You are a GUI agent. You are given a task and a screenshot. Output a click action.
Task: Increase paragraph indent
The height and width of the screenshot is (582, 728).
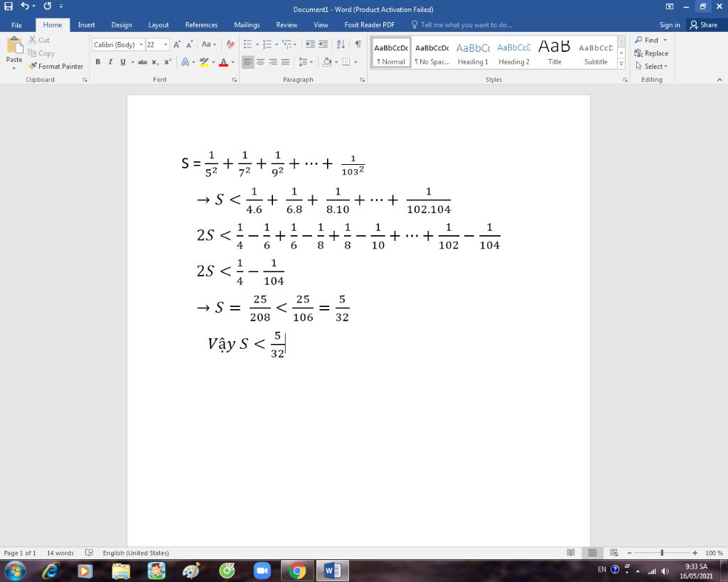point(323,45)
